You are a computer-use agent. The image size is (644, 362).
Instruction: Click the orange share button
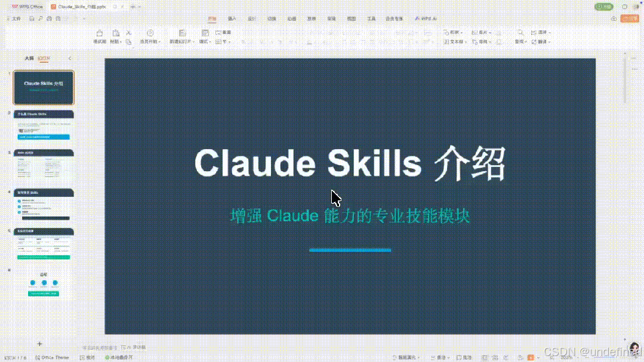pos(630,19)
